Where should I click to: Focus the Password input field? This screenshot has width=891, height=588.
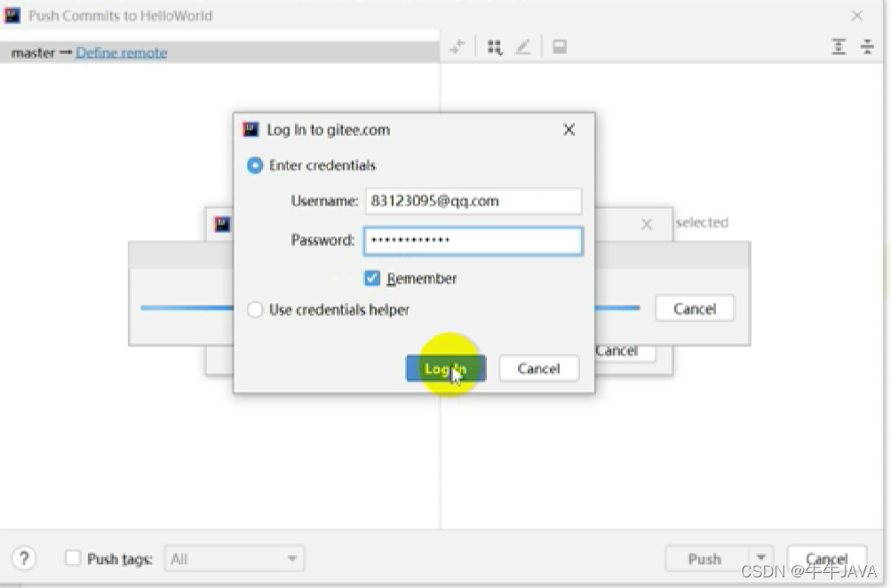pos(473,241)
